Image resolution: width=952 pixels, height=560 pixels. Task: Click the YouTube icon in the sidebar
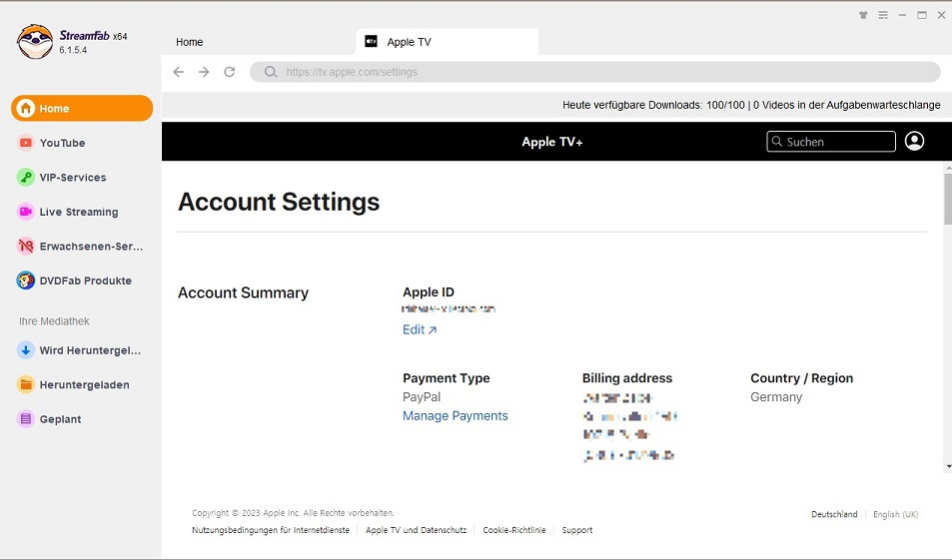click(x=26, y=143)
